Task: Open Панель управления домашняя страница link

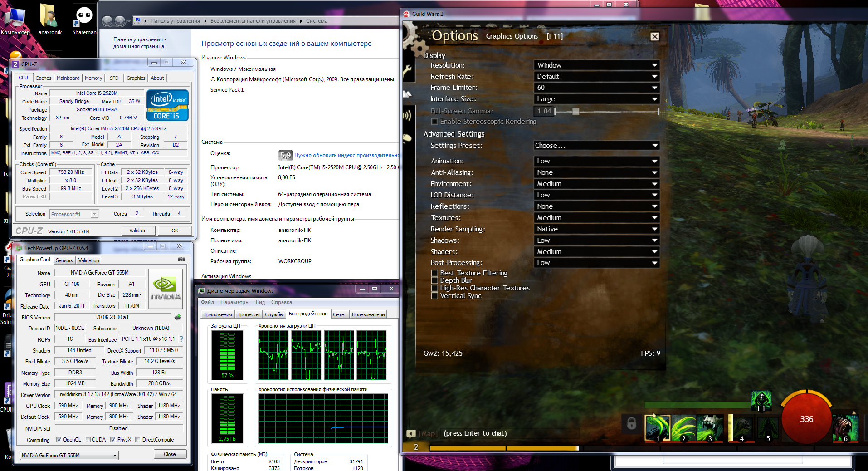Action: (140, 43)
